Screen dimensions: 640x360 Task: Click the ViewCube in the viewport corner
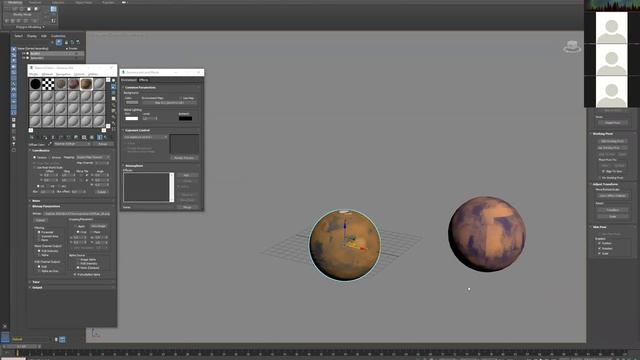[x=572, y=47]
